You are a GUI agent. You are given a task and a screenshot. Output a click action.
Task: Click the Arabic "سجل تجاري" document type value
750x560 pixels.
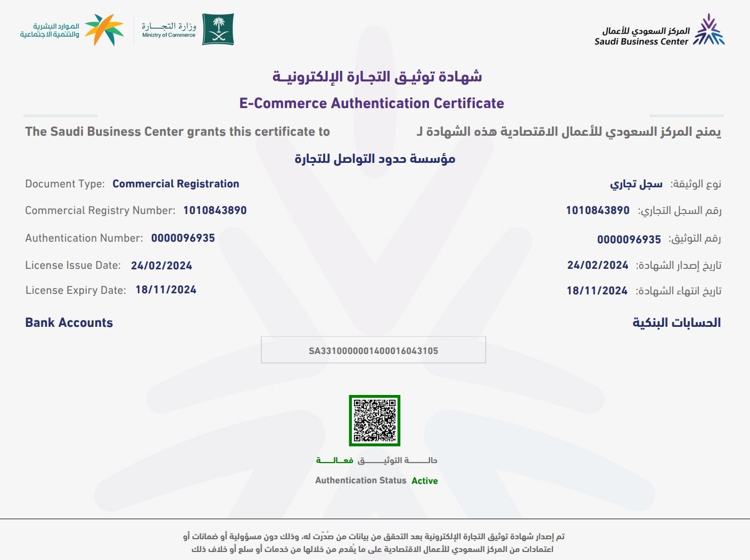[636, 185]
